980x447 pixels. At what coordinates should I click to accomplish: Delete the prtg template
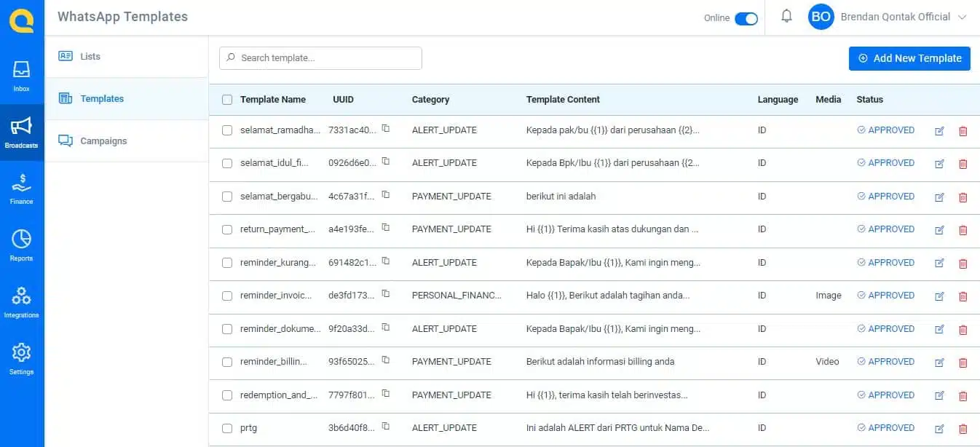tap(963, 429)
